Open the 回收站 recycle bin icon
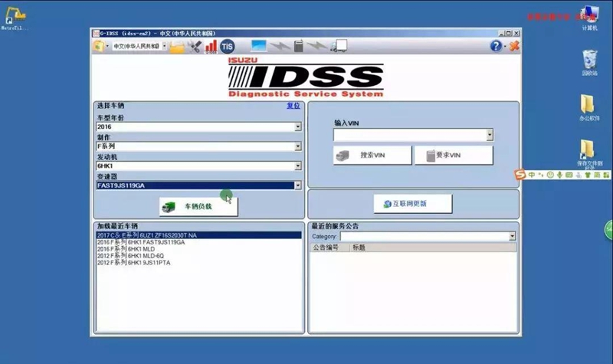Image resolution: width=613 pixels, height=364 pixels. tap(589, 63)
